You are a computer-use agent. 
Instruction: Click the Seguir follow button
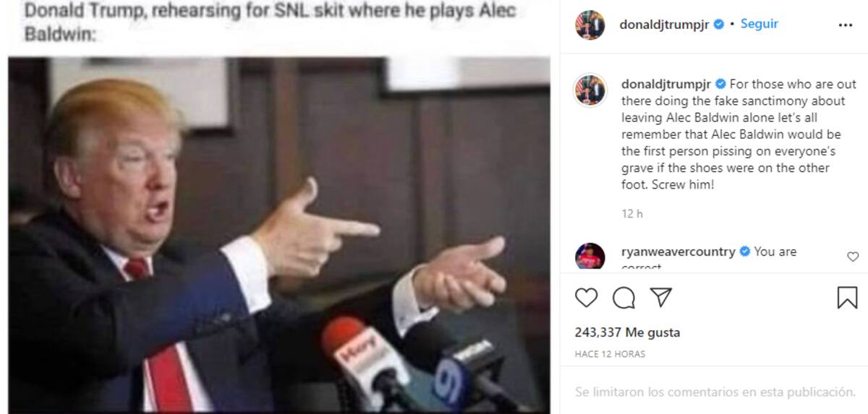(759, 24)
